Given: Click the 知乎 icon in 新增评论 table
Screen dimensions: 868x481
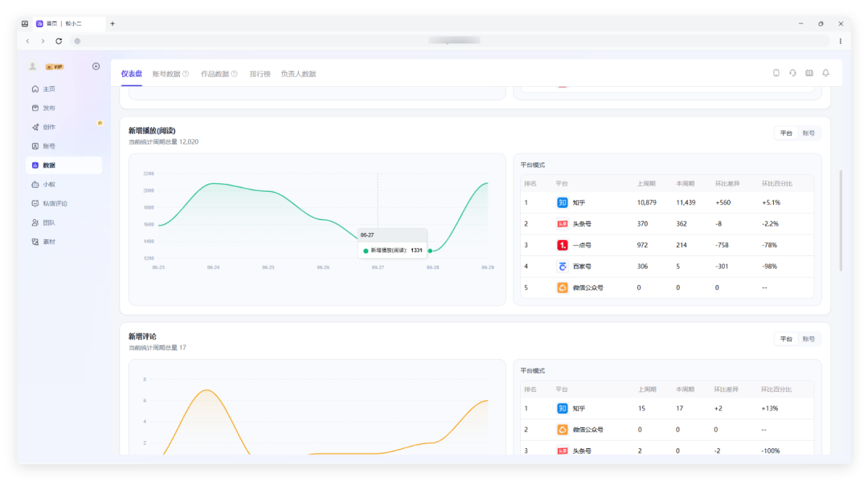Looking at the screenshot, I should (x=562, y=409).
